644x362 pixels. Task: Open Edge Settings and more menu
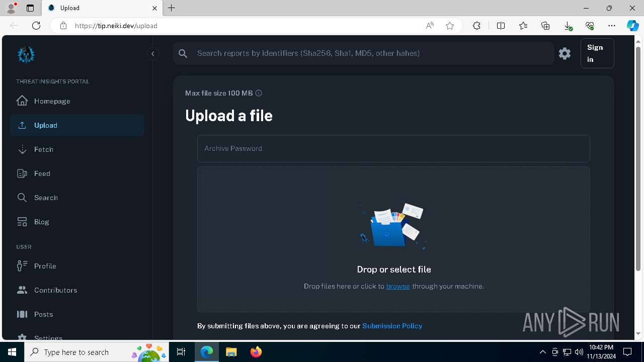612,26
